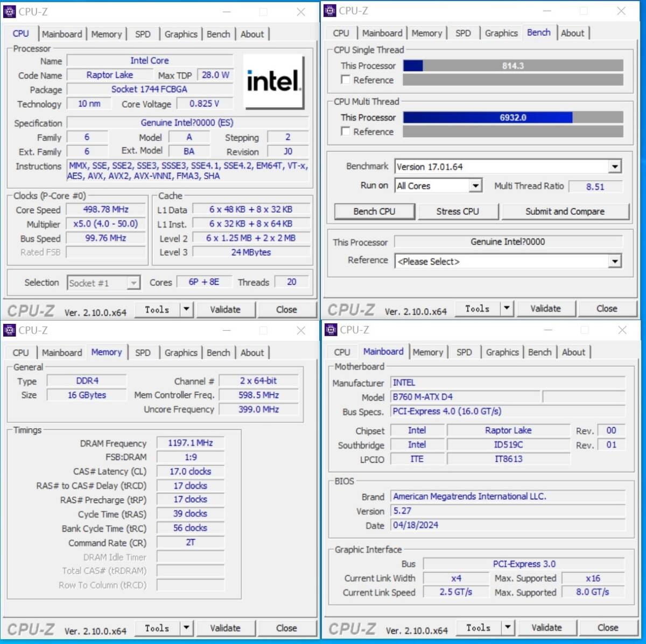The height and width of the screenshot is (644, 646).
Task: Open the Reference <Please Select> dropdown
Action: coord(615,261)
